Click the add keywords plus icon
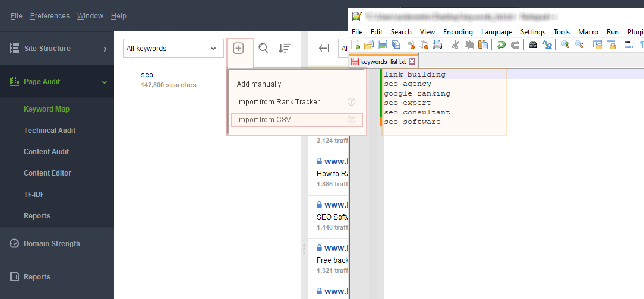 pyautogui.click(x=238, y=49)
